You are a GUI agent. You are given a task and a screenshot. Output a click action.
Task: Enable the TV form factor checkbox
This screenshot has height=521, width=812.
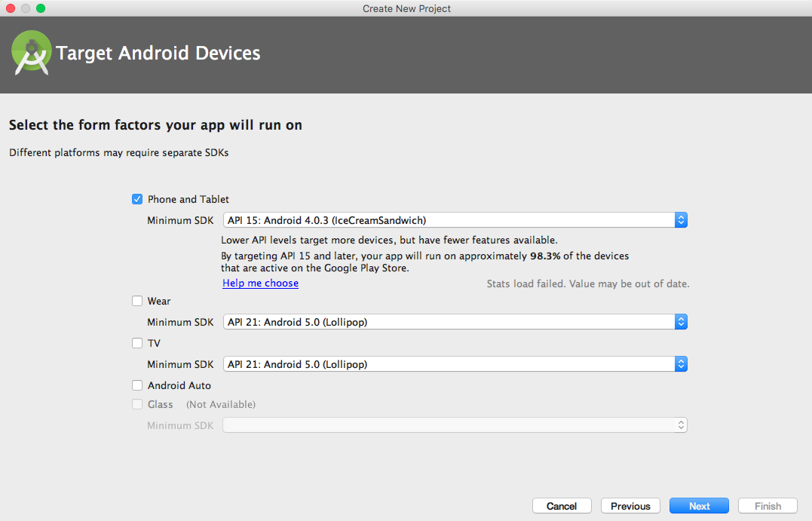(137, 343)
